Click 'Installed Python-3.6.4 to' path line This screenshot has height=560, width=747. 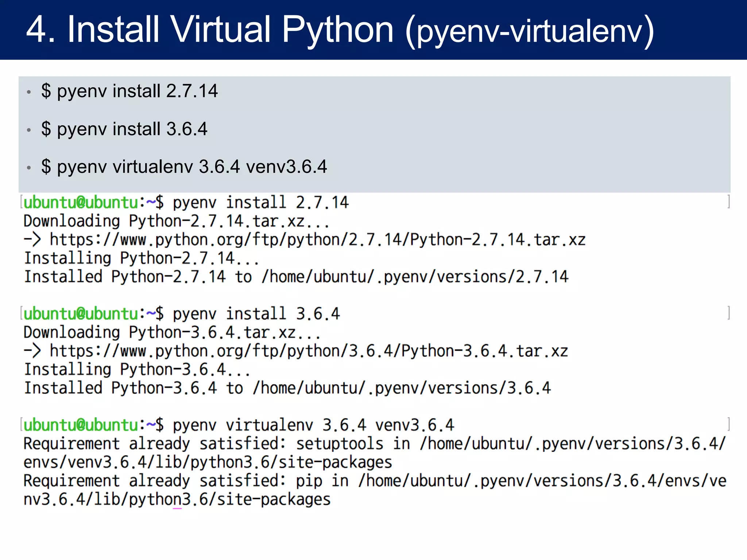287,388
